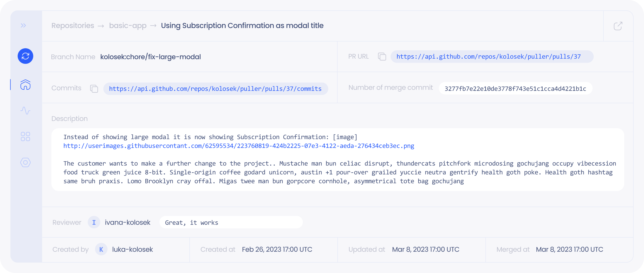Click the branch name kolosek:chore/fix-large-modal
Screen dimensions: 644x273
[x=150, y=57]
